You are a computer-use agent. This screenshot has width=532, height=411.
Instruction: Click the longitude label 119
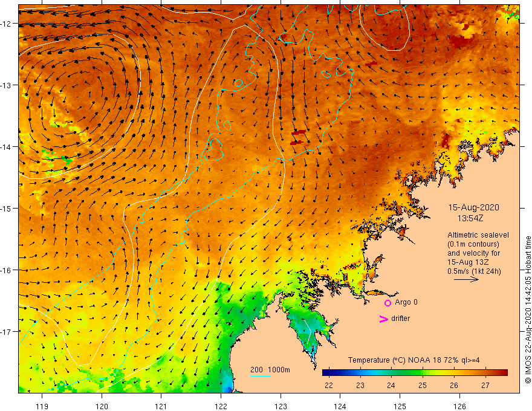[x=42, y=406]
